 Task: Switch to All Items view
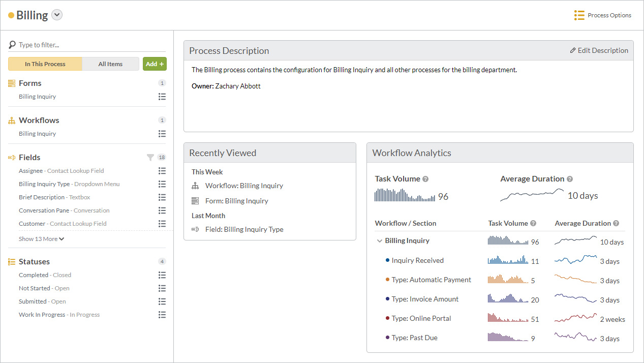tap(110, 64)
